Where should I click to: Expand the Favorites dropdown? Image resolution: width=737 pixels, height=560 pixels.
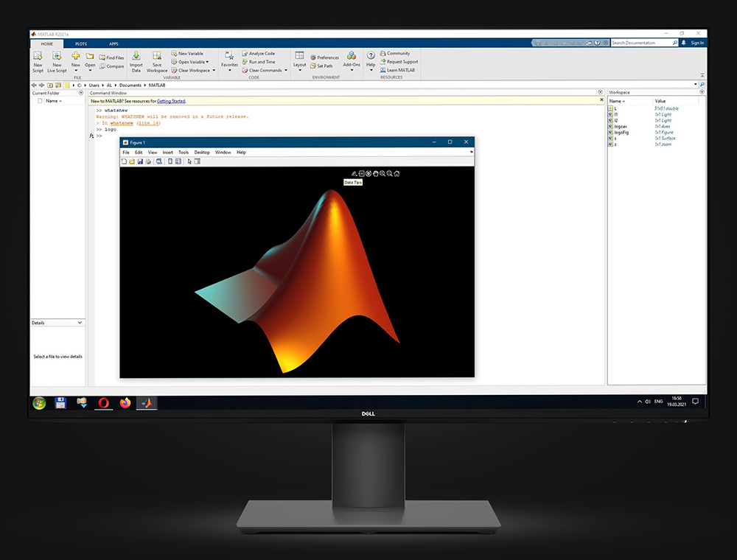coord(229,62)
